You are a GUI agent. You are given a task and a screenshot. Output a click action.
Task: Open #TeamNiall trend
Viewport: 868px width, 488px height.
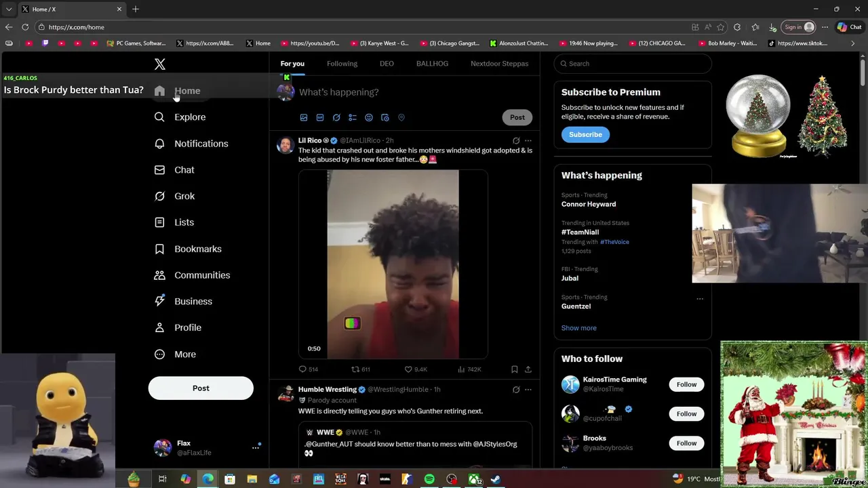tap(580, 232)
